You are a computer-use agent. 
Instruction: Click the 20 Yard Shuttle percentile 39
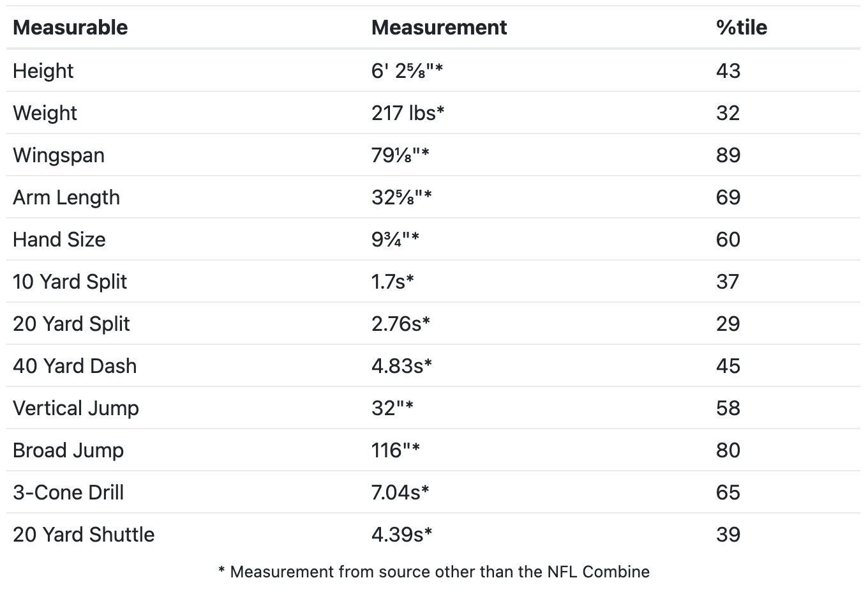[728, 534]
